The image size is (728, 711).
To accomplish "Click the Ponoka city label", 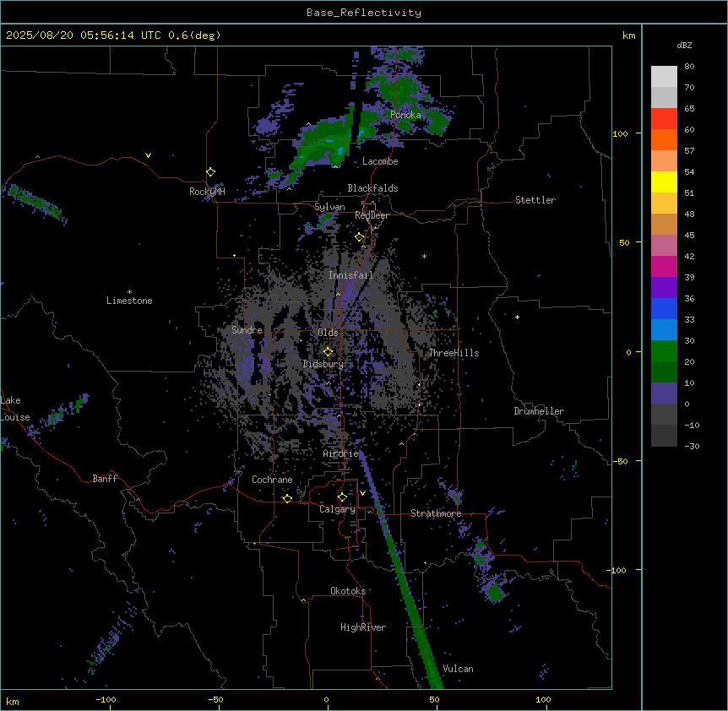I will coord(405,115).
